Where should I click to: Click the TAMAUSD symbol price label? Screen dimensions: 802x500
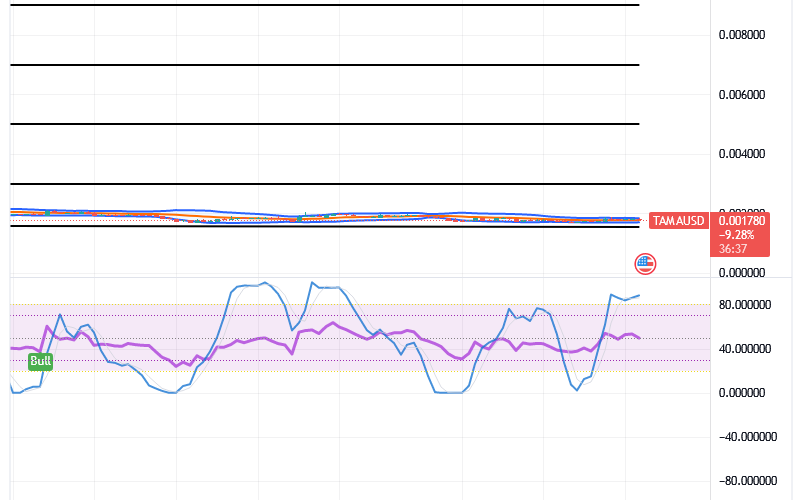click(x=678, y=221)
